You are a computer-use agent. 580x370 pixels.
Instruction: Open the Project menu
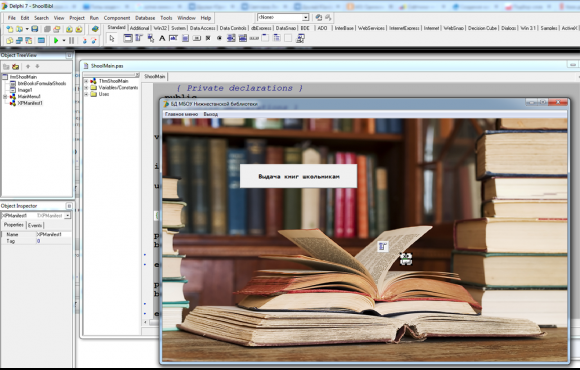tap(77, 18)
